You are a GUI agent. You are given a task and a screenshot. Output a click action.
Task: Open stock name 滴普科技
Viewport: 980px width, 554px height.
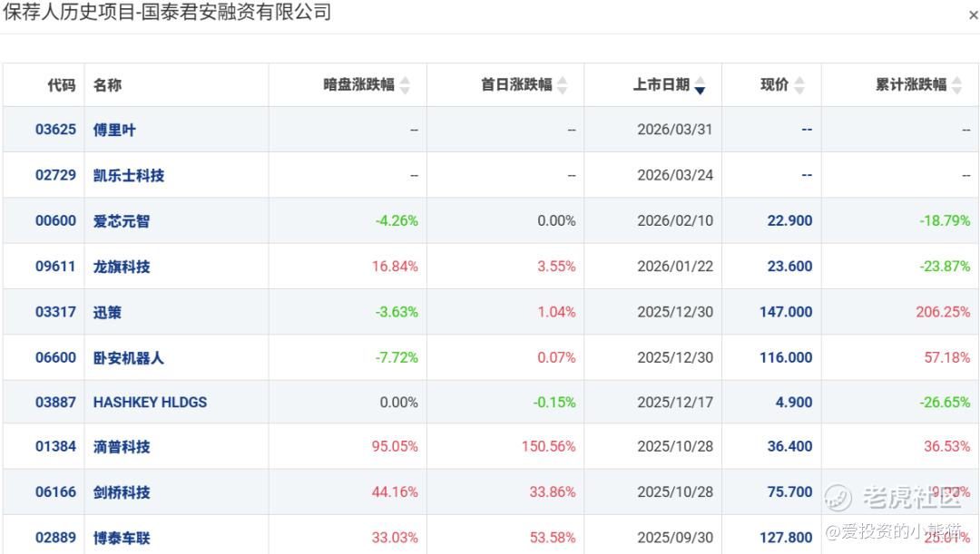point(122,447)
